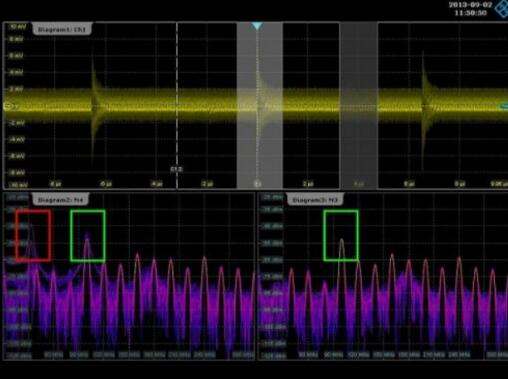Click the last ringing burst on Ch1 waveform
Screen dimensions: 508x379
(x=425, y=105)
